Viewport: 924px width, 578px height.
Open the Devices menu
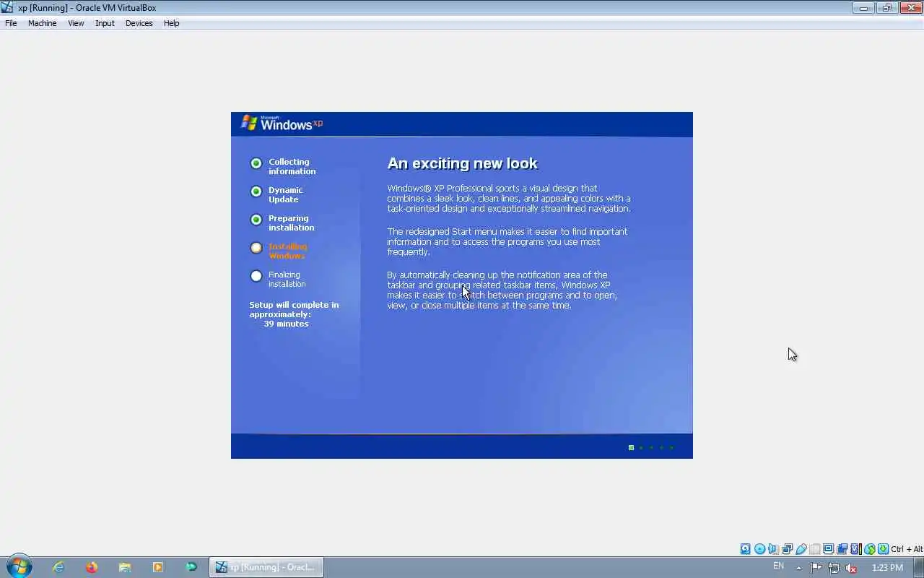[x=139, y=23]
